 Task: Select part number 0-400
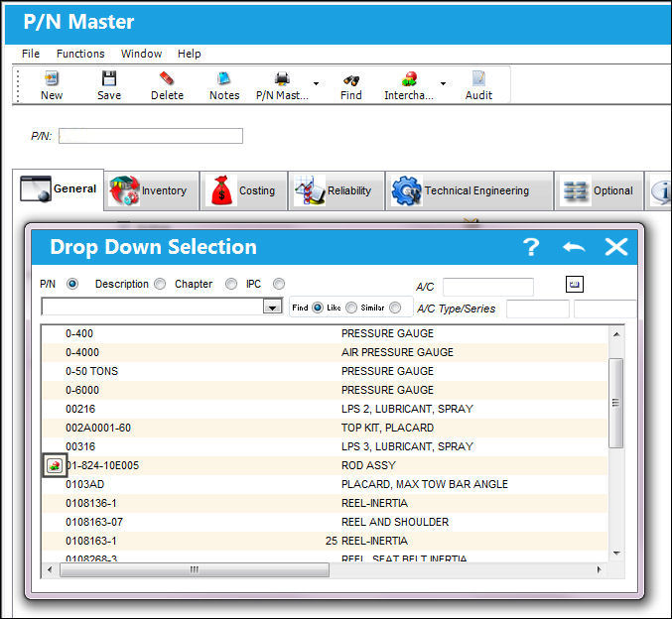pyautogui.click(x=79, y=333)
